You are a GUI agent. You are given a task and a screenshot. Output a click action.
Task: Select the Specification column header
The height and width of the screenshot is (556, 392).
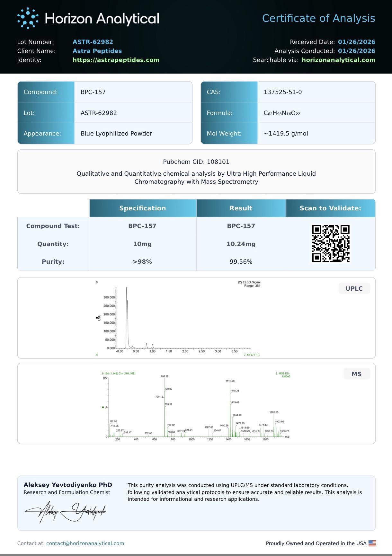[x=142, y=208]
